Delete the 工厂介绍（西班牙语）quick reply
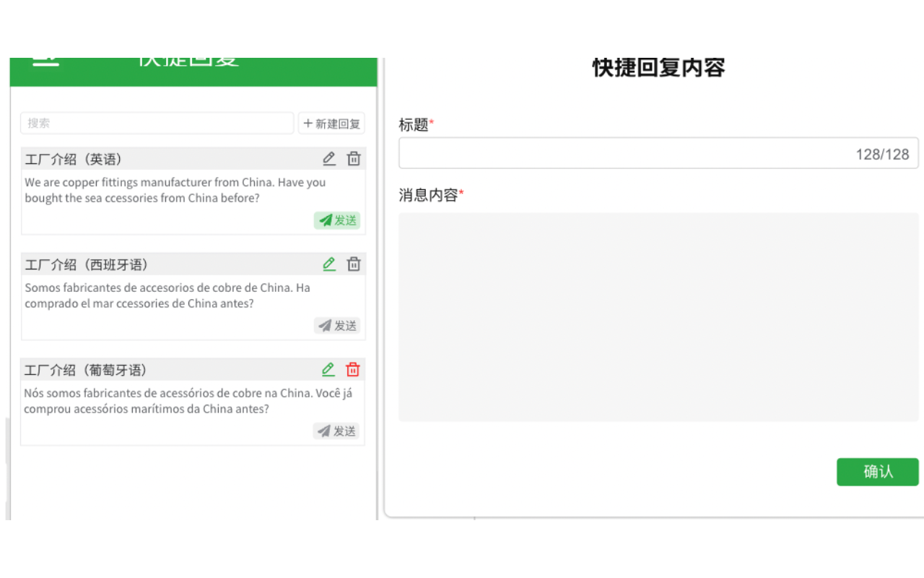This screenshot has width=924, height=578. click(354, 264)
